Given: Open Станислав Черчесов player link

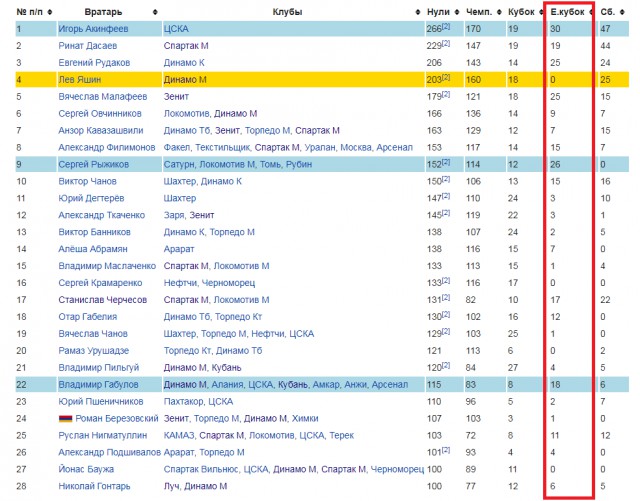Looking at the screenshot, I should click(x=102, y=300).
